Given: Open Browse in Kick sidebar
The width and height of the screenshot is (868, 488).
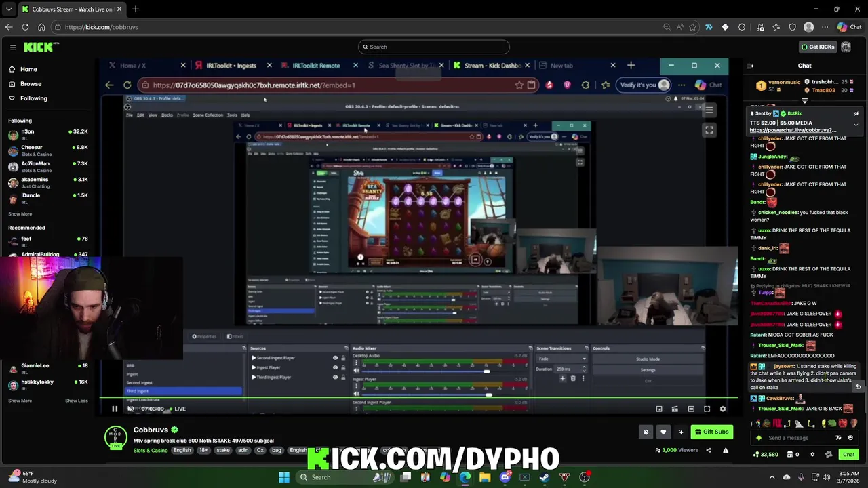Looking at the screenshot, I should [x=31, y=83].
